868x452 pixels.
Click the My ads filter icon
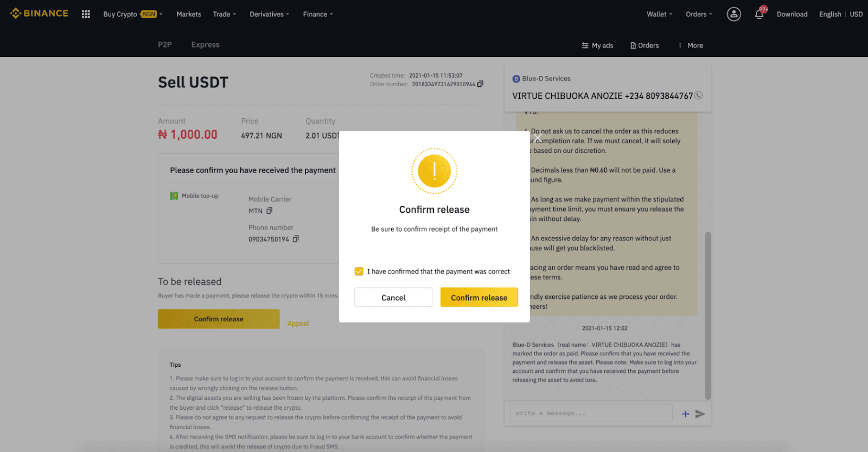tap(585, 46)
